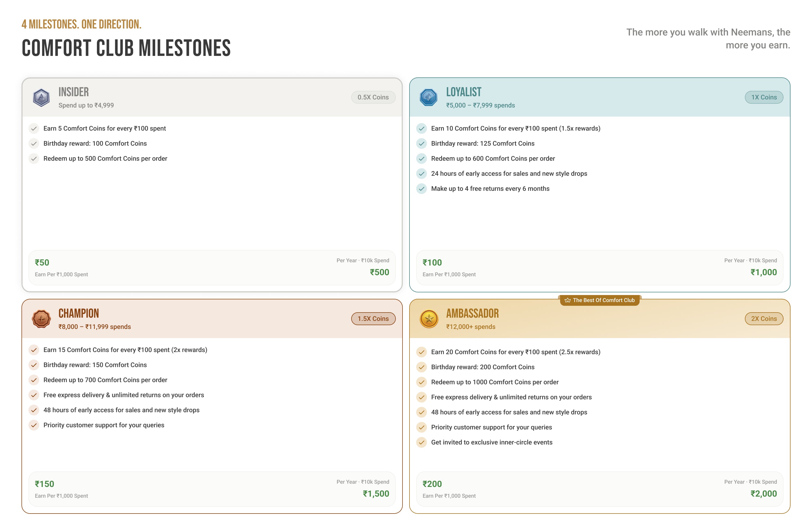Screen dimensions: 812x531
Task: Click '24 hours of early access' benefit text
Action: [509, 174]
